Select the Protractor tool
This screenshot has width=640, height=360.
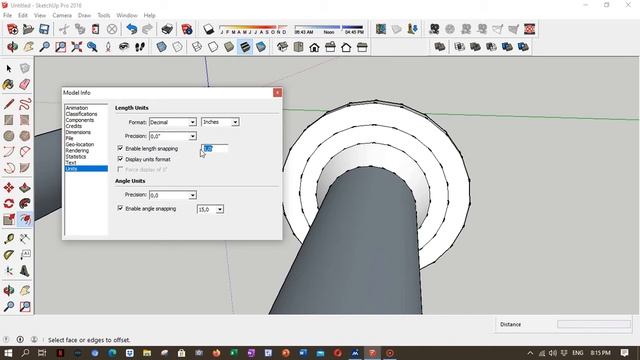[9, 255]
